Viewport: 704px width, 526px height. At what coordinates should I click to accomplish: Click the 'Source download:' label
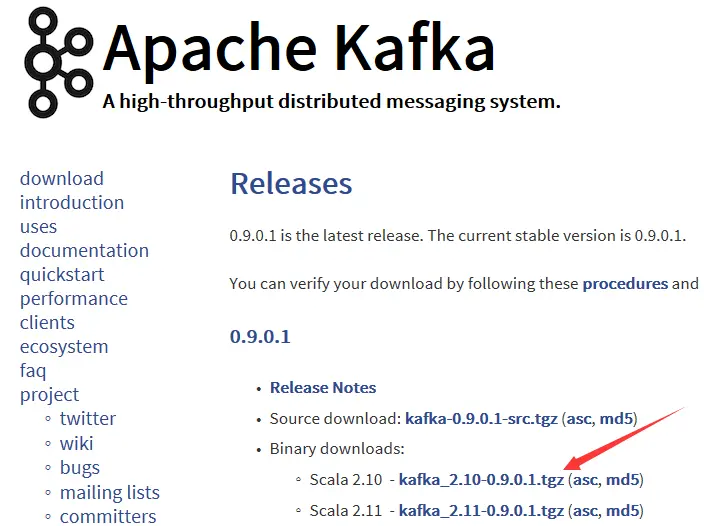335,419
